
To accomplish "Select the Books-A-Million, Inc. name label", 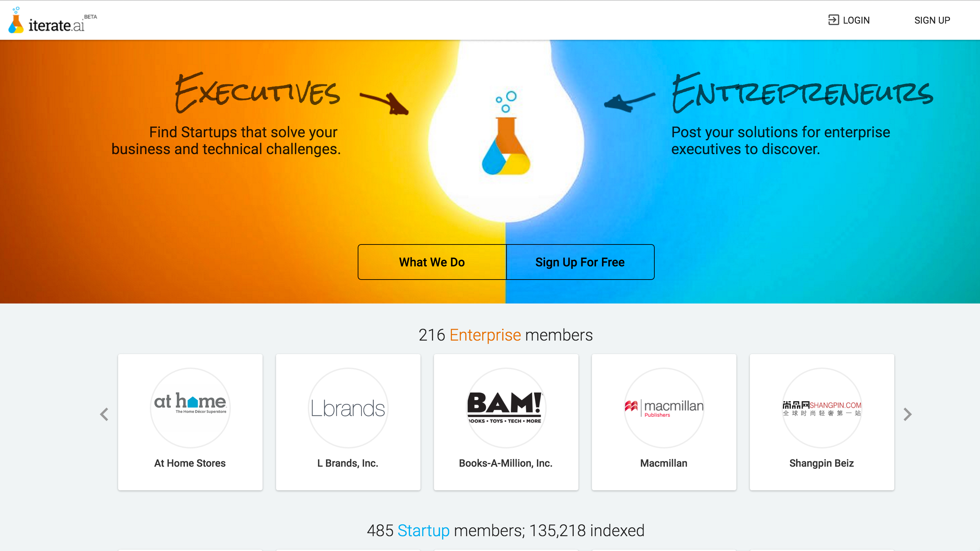I will pos(506,463).
